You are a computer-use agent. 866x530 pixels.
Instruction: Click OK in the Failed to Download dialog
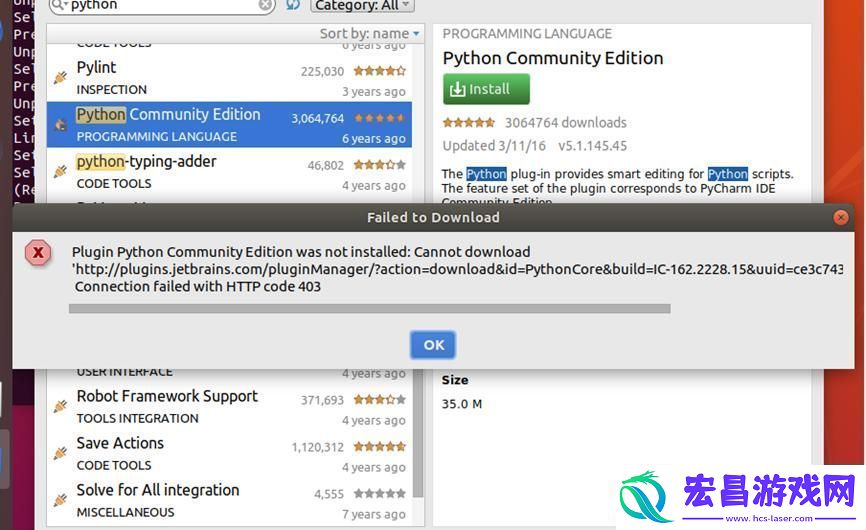point(433,345)
